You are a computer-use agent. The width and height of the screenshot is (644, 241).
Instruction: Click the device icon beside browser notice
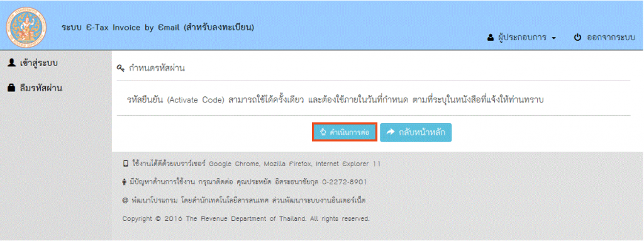click(126, 164)
